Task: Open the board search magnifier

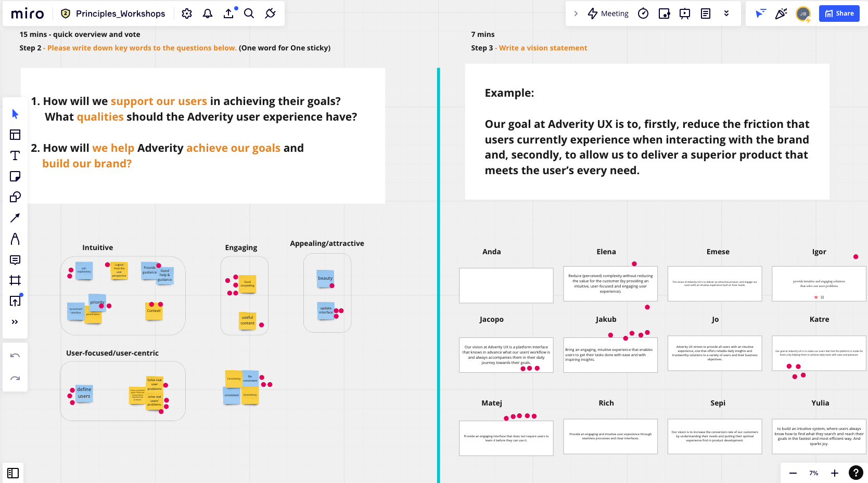Action: tap(249, 14)
